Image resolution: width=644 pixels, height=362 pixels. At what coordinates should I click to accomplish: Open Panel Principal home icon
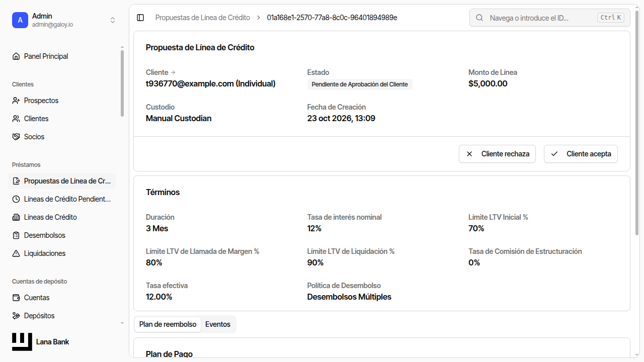click(16, 56)
